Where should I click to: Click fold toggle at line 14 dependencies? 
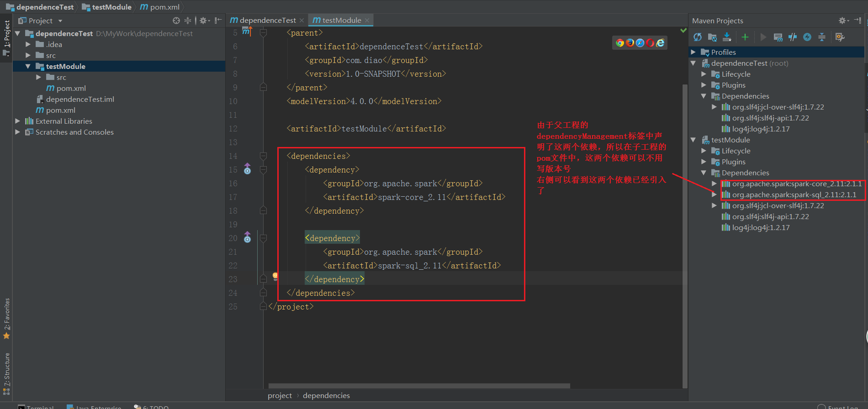[263, 156]
